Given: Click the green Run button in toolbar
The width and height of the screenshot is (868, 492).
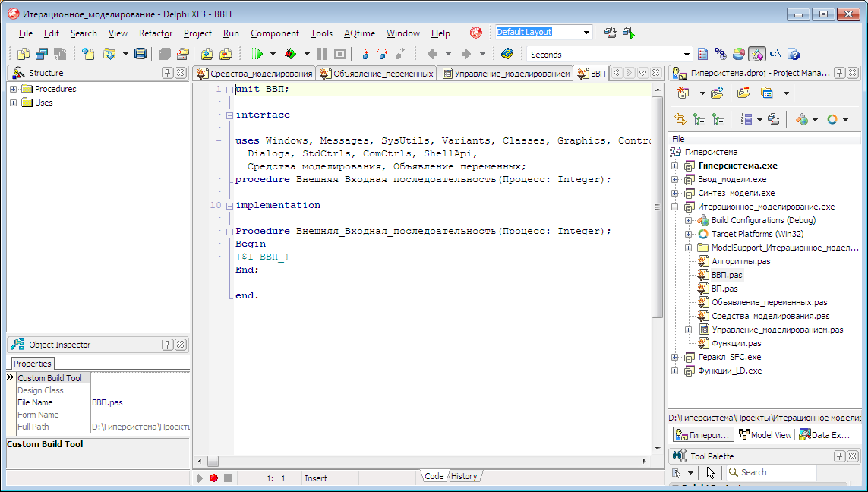Looking at the screenshot, I should [257, 54].
